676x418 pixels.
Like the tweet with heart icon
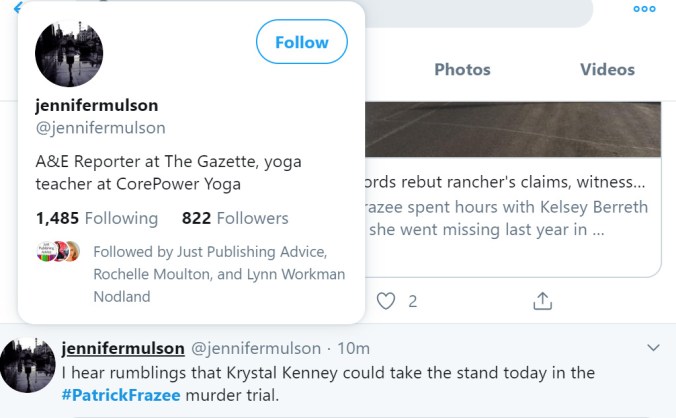386,300
